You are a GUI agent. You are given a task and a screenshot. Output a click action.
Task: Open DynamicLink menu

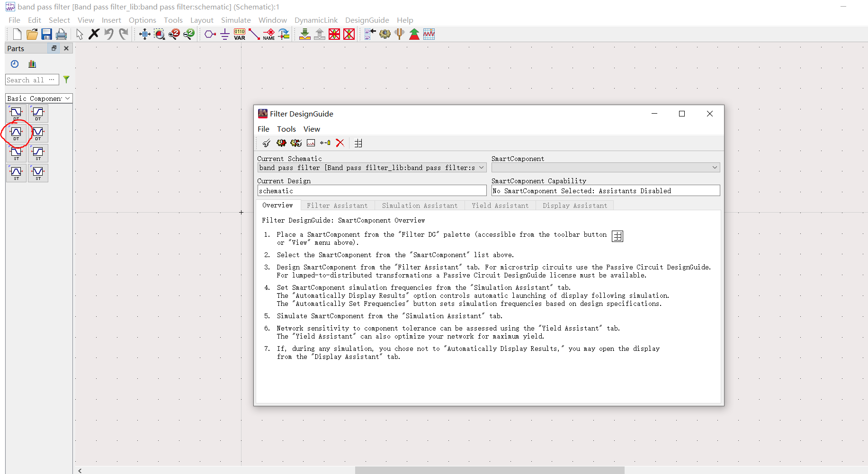(316, 20)
